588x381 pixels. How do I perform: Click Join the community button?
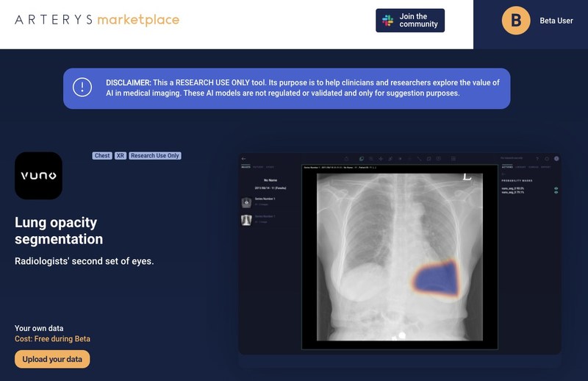pos(410,21)
